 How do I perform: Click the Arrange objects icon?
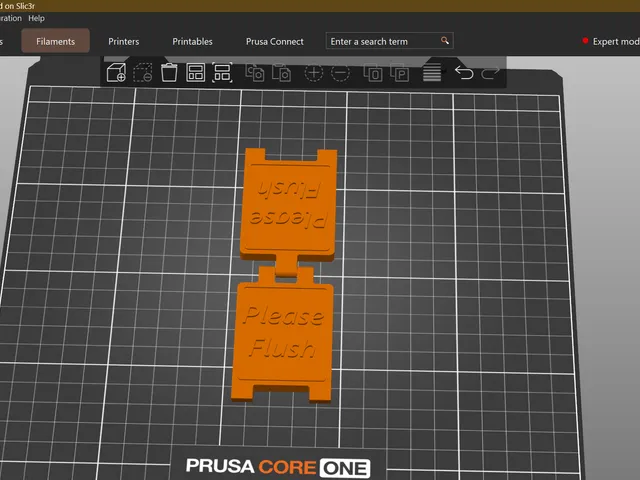coord(196,73)
